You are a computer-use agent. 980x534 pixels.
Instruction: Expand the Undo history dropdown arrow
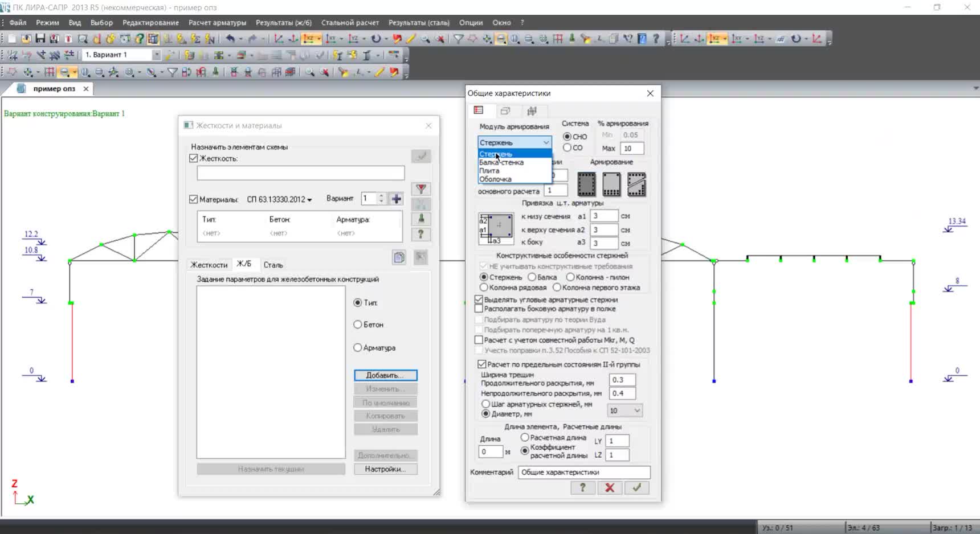click(x=241, y=39)
